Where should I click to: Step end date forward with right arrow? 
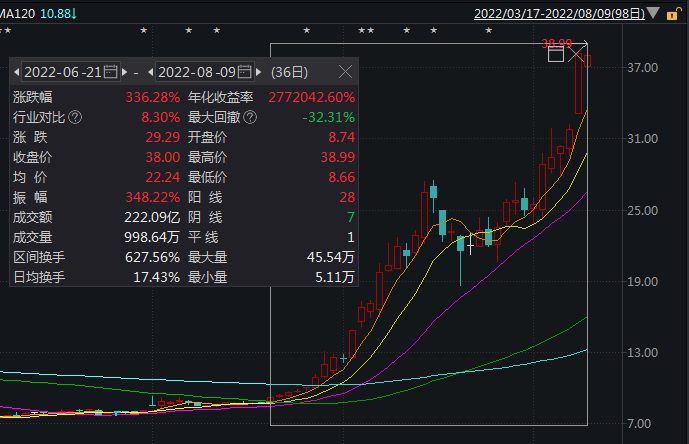click(259, 72)
